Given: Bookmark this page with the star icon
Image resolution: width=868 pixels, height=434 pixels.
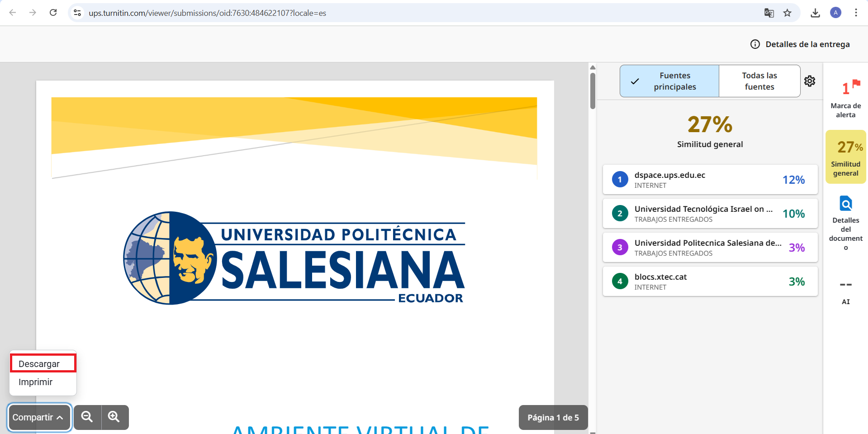Looking at the screenshot, I should (787, 13).
